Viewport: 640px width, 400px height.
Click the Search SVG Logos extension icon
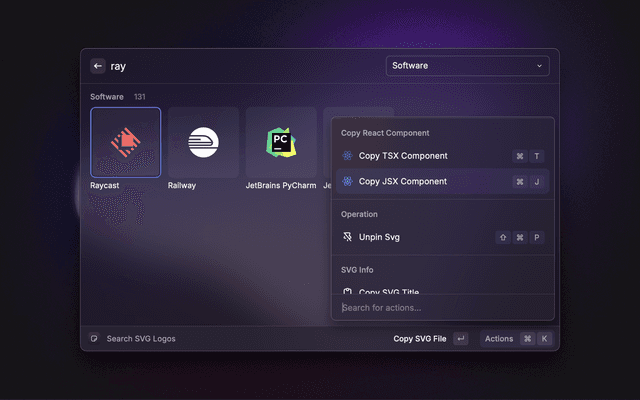(95, 339)
